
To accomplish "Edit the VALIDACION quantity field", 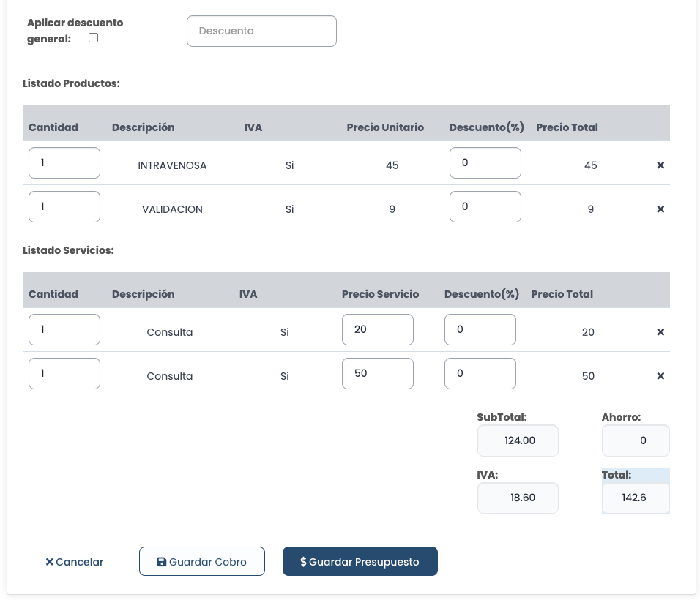I will point(64,206).
